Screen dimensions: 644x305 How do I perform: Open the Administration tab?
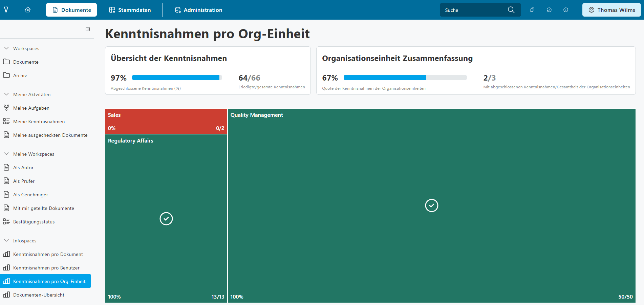(x=198, y=10)
